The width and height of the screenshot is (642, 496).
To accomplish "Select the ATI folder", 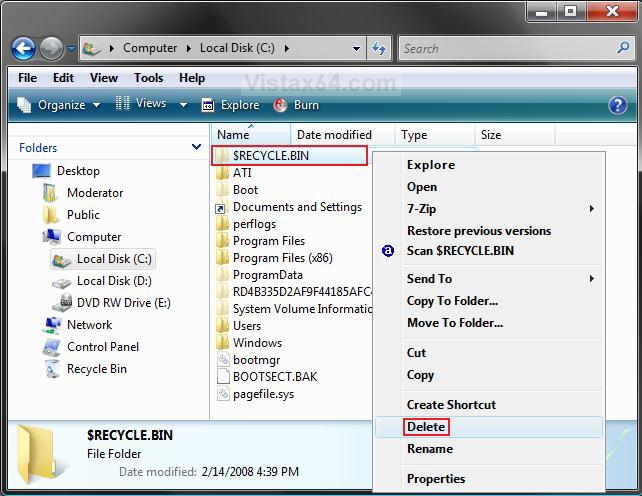I will (x=234, y=173).
